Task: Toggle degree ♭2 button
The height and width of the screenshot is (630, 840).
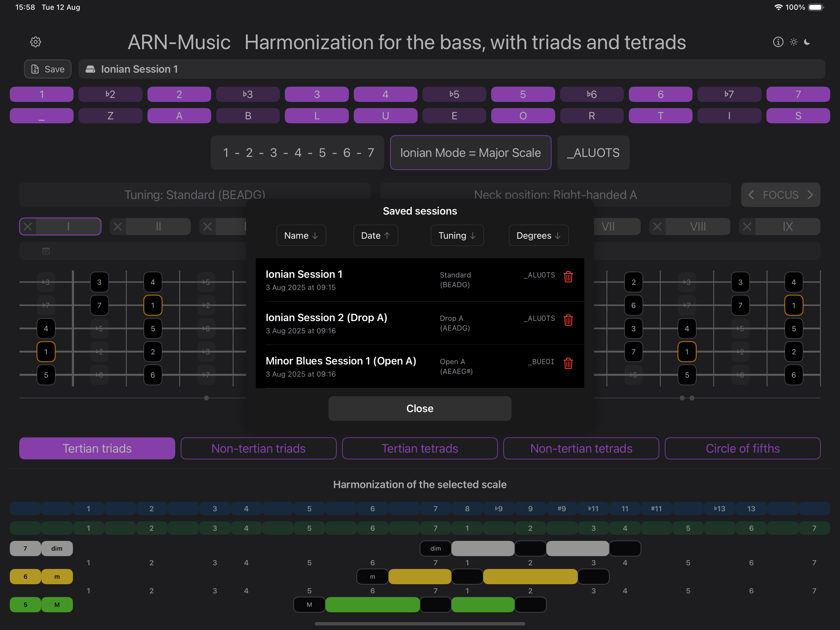Action: click(x=110, y=94)
